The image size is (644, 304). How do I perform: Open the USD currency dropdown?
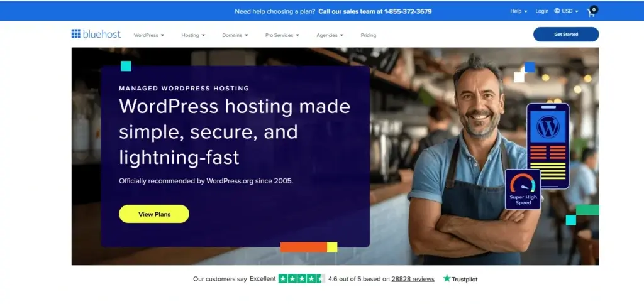click(x=570, y=11)
